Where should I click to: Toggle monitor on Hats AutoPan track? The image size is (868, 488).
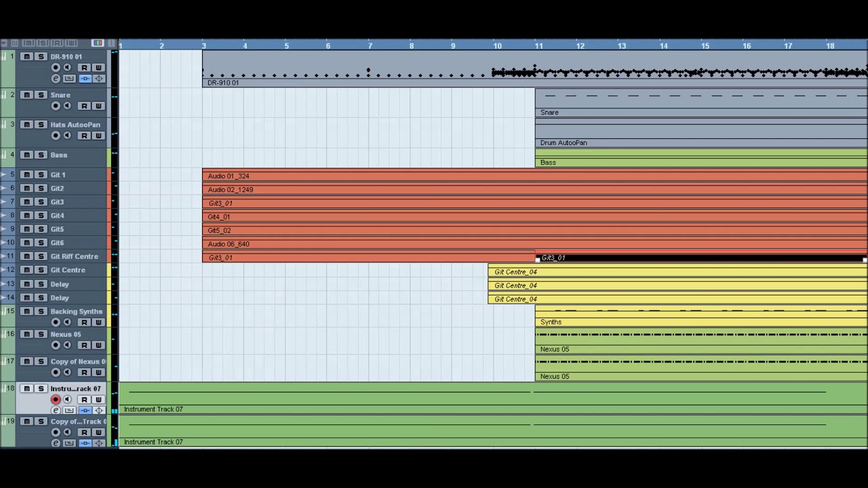pyautogui.click(x=67, y=136)
